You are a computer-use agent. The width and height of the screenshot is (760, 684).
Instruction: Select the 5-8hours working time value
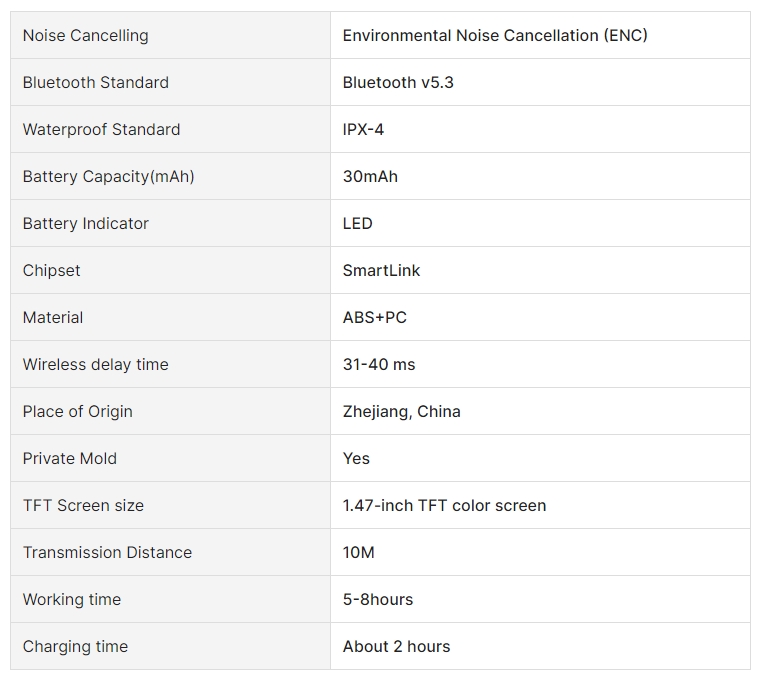(x=378, y=600)
